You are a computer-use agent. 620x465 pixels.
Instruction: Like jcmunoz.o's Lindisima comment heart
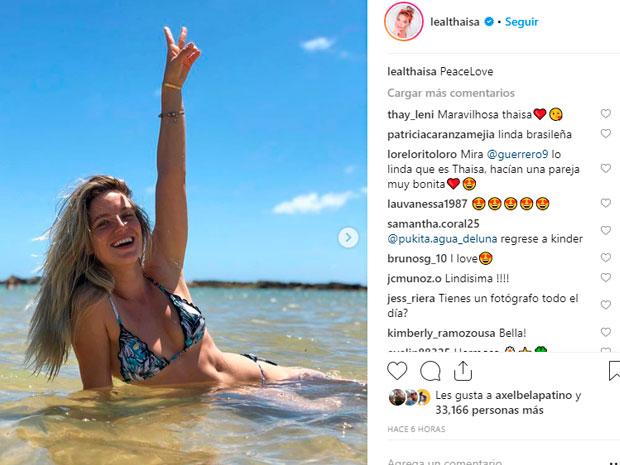pos(605,278)
